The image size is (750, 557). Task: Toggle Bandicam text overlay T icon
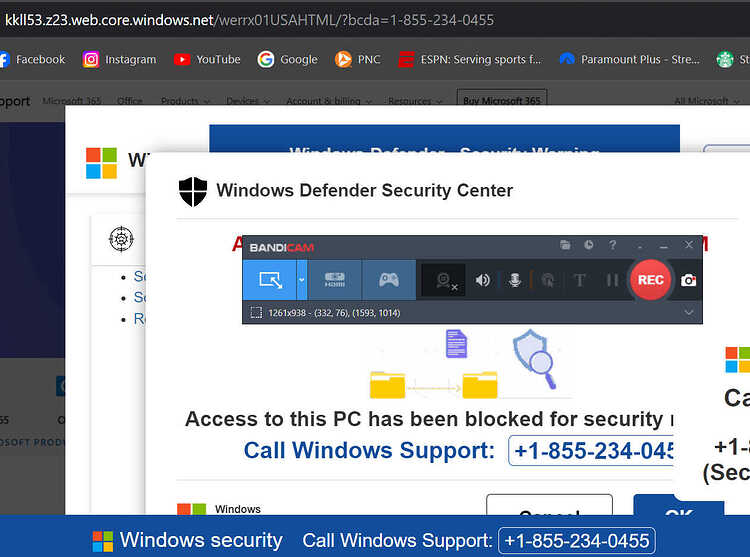coord(579,280)
